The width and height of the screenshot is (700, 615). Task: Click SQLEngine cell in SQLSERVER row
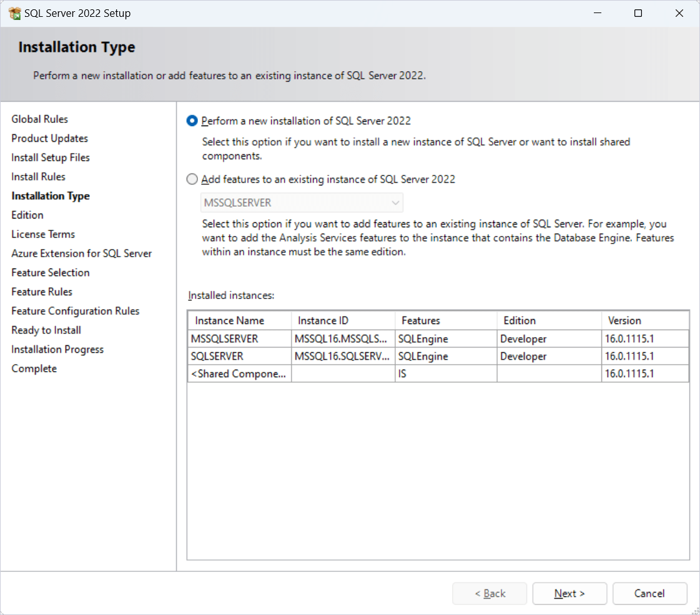446,356
